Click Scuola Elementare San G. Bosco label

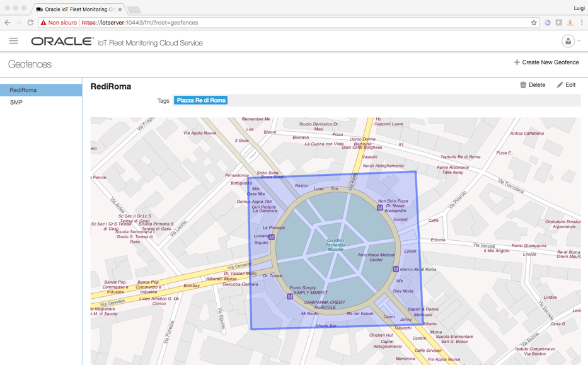point(454,339)
